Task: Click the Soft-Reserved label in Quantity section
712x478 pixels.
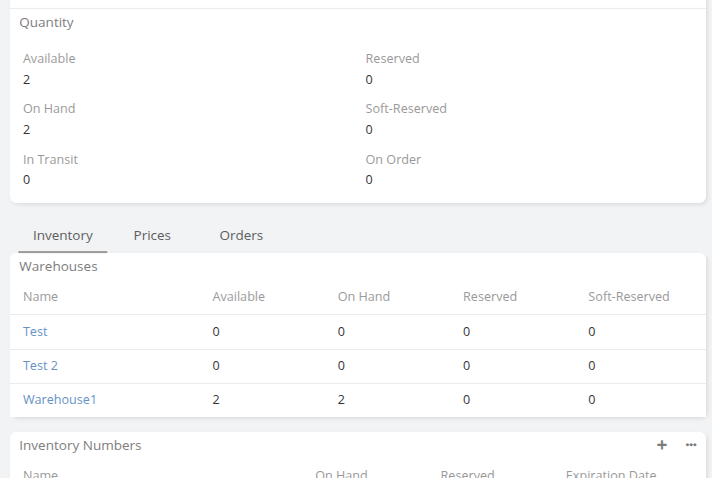Action: (406, 109)
